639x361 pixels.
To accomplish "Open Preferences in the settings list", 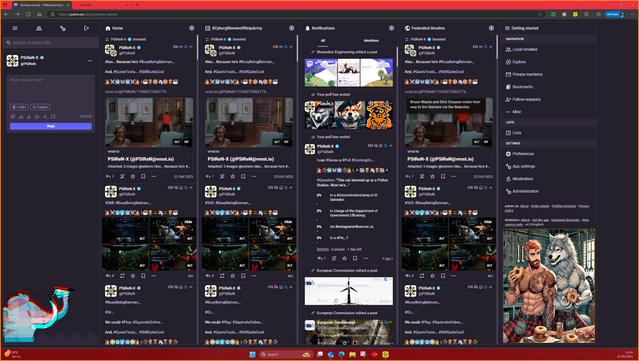I will [523, 154].
